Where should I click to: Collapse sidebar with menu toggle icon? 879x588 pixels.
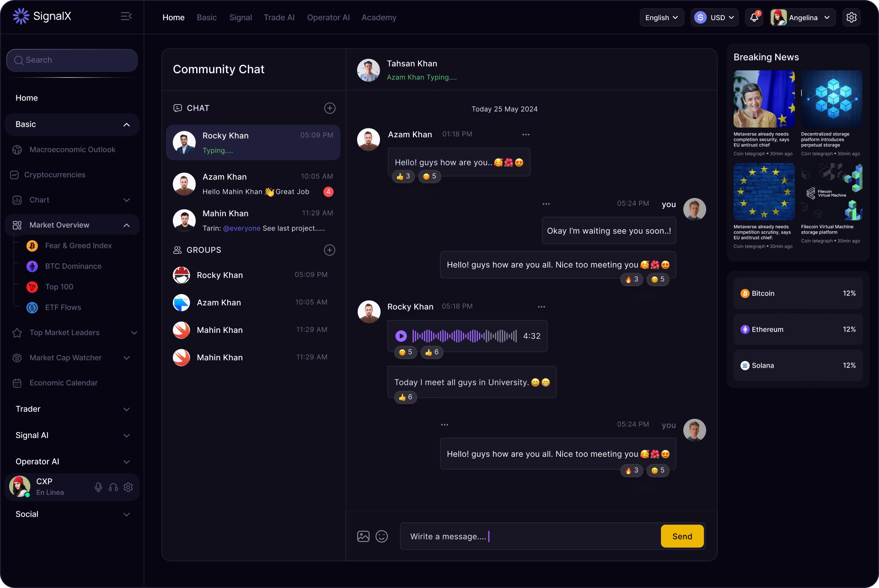click(x=126, y=16)
